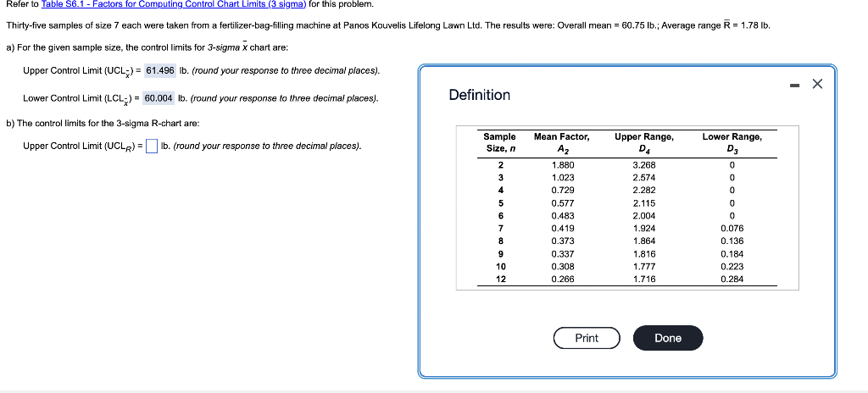
Task: Click the D4 value 1.924 for n=7
Action: (644, 229)
